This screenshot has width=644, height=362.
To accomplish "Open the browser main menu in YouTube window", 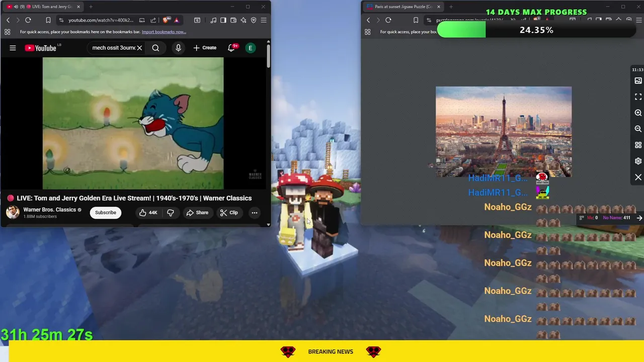I will point(264,20).
